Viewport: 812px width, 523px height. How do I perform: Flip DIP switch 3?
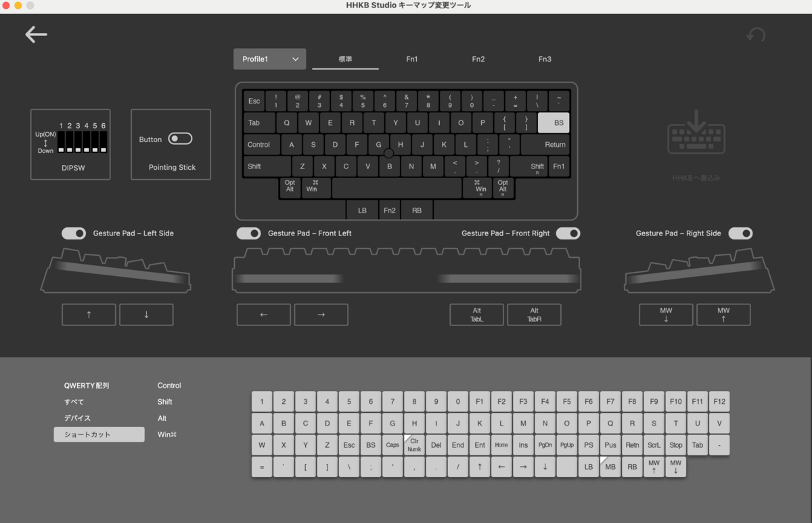(x=78, y=141)
